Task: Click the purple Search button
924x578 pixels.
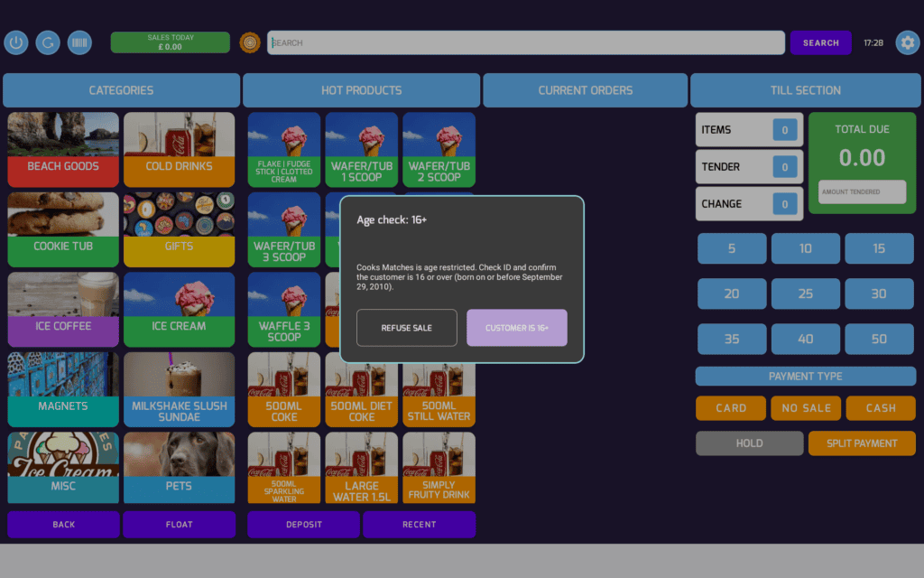Action: pos(820,42)
